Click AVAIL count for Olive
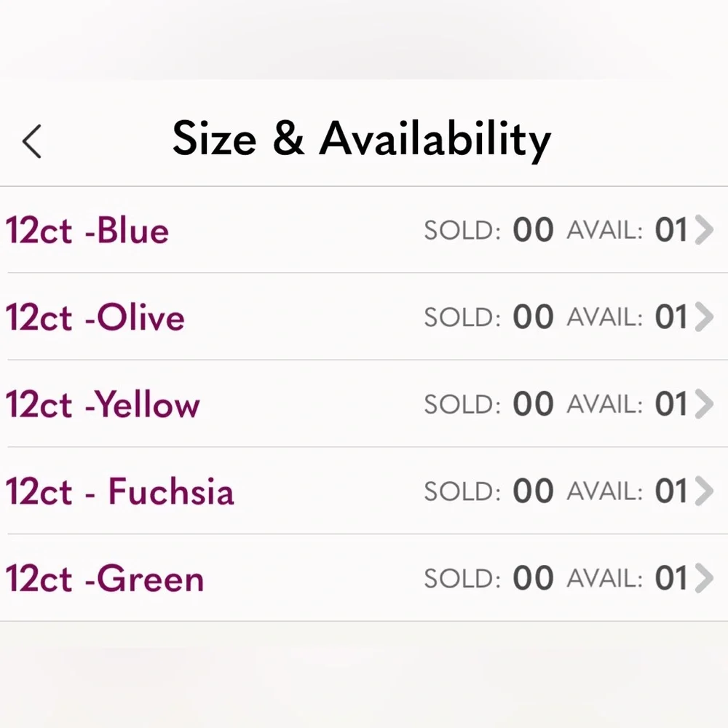 pyautogui.click(x=671, y=317)
